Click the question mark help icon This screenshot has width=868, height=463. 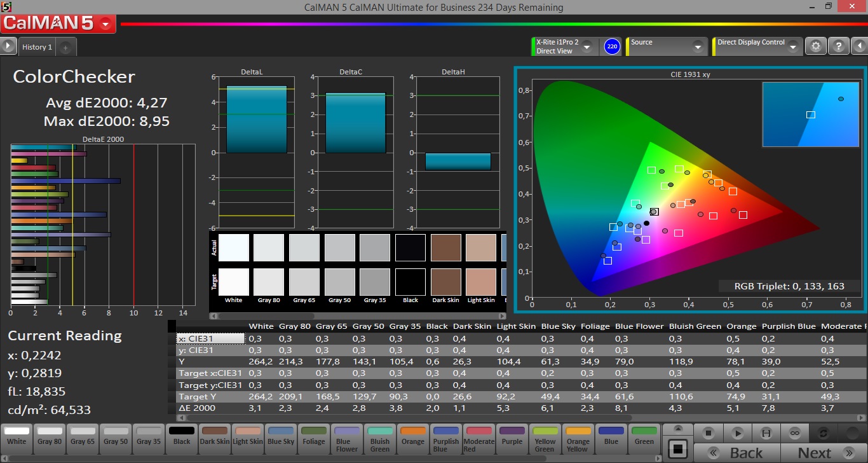coord(839,46)
